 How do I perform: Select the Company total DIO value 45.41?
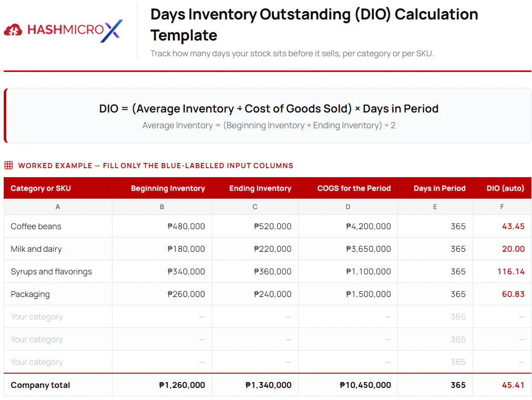click(x=514, y=385)
